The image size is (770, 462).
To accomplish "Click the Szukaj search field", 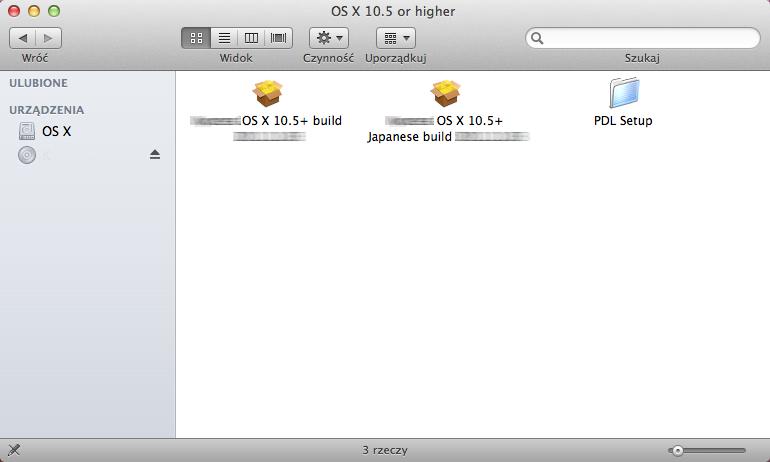I will pyautogui.click(x=643, y=38).
